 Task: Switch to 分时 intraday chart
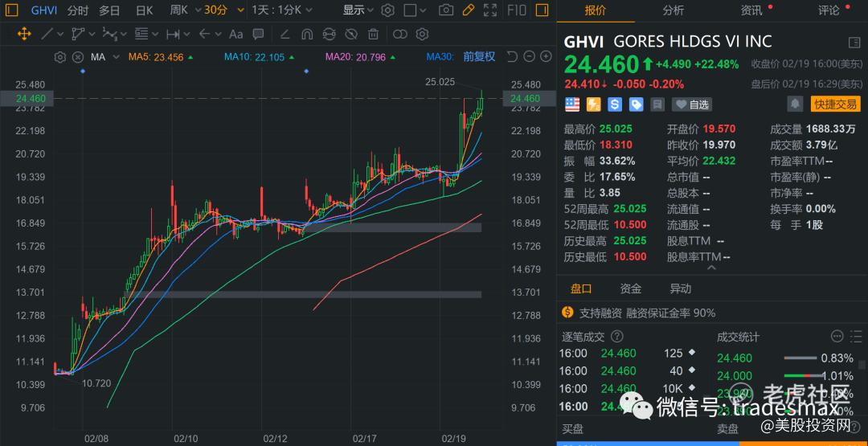pyautogui.click(x=77, y=10)
